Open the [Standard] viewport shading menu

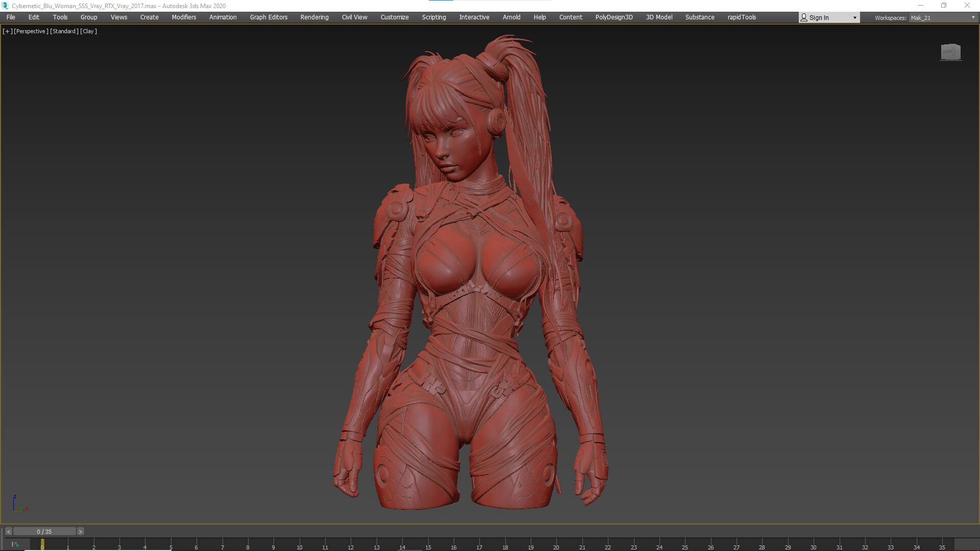(x=64, y=31)
